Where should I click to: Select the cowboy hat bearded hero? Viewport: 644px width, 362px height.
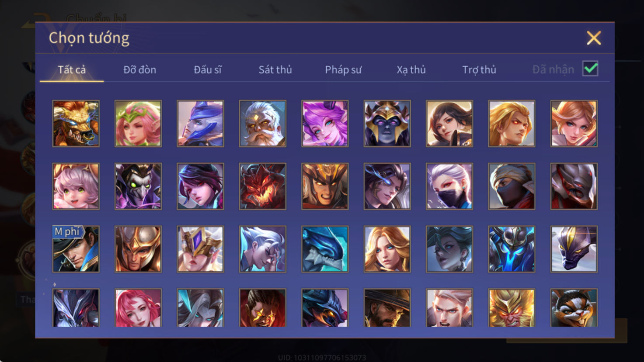(387, 308)
